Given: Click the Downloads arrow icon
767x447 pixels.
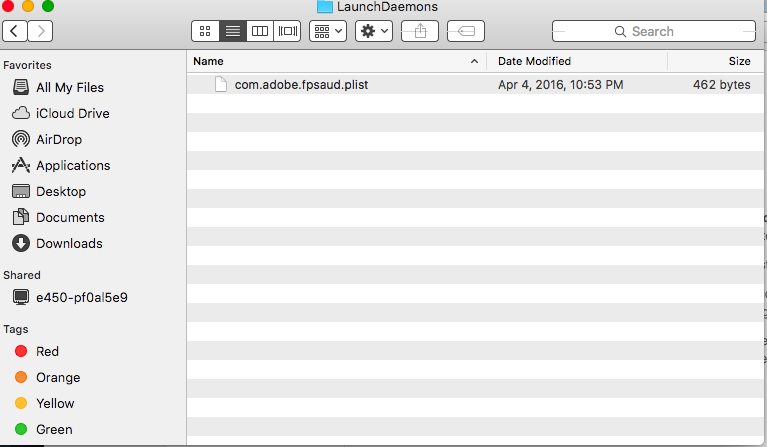Looking at the screenshot, I should click(21, 243).
